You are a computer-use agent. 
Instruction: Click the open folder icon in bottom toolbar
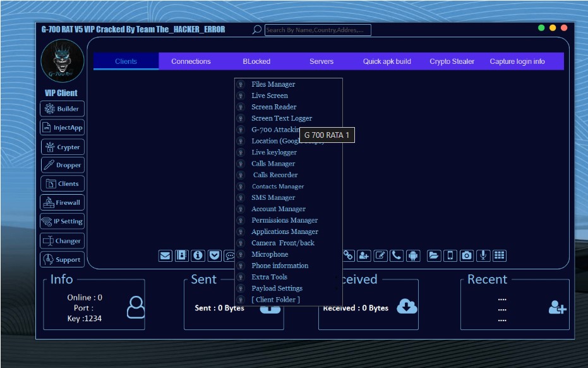(434, 255)
